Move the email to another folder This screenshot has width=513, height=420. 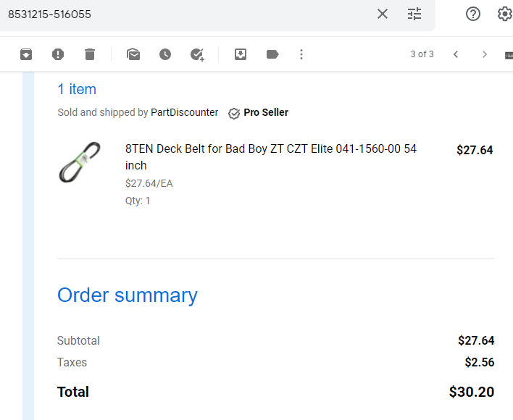point(241,54)
